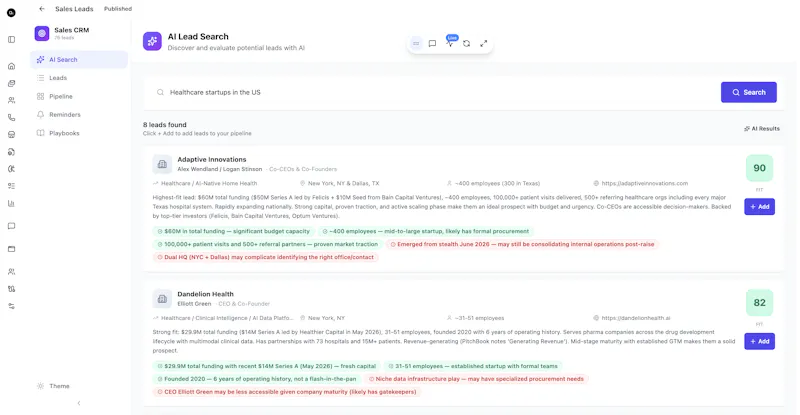Click the Published status label
The image size is (800, 415).
pyautogui.click(x=118, y=9)
